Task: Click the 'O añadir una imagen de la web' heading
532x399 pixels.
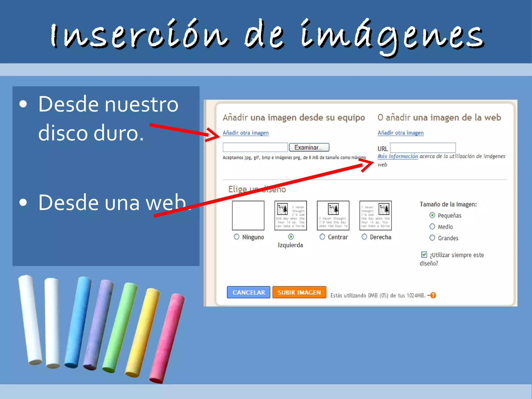Action: [x=439, y=117]
